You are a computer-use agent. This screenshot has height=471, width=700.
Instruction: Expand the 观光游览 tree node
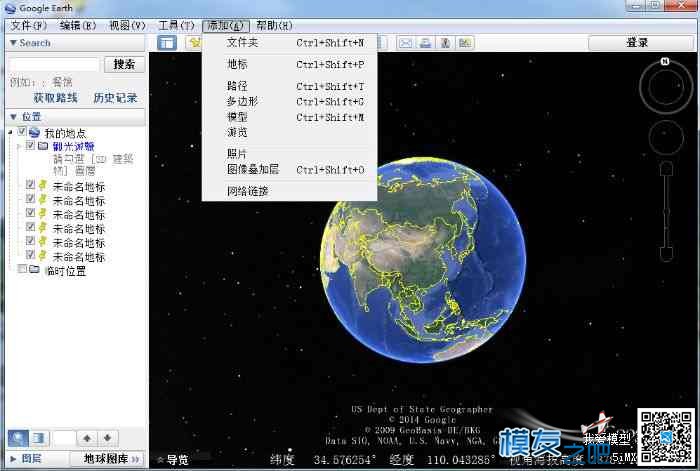pyautogui.click(x=19, y=146)
